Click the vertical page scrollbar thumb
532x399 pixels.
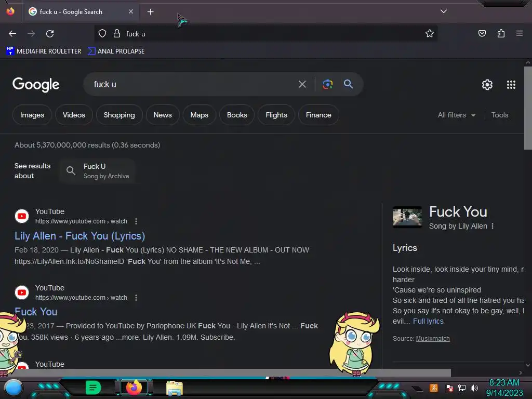528,108
